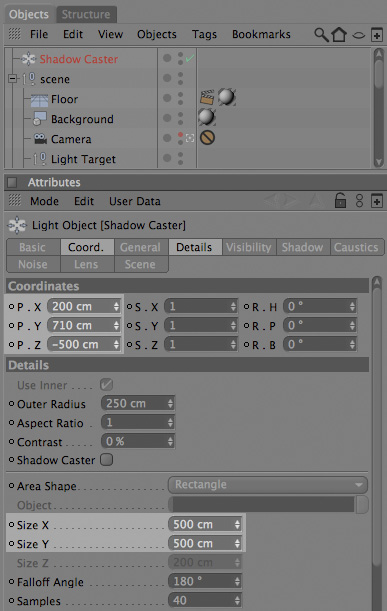Open the Area Shape Rectangle dropdown

[x=268, y=485]
